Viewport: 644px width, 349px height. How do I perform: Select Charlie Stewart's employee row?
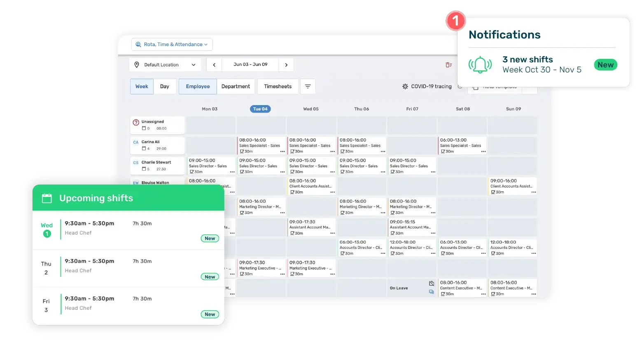coord(157,165)
